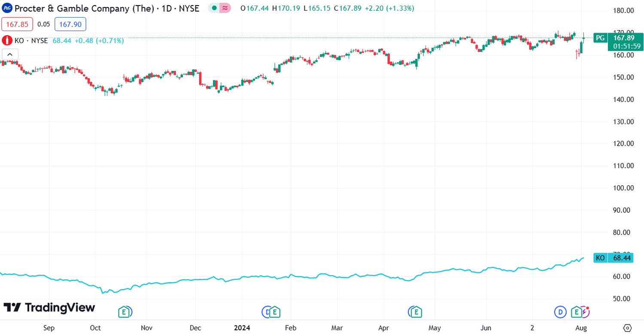Click the low value L165.15
The height and width of the screenshot is (334, 644).
(317, 8)
